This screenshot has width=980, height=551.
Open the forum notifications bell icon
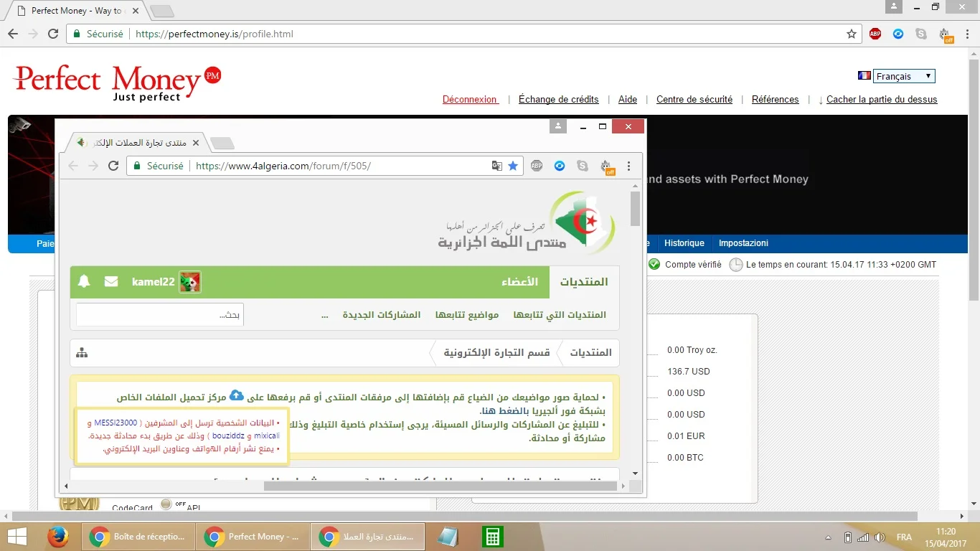[x=84, y=281]
